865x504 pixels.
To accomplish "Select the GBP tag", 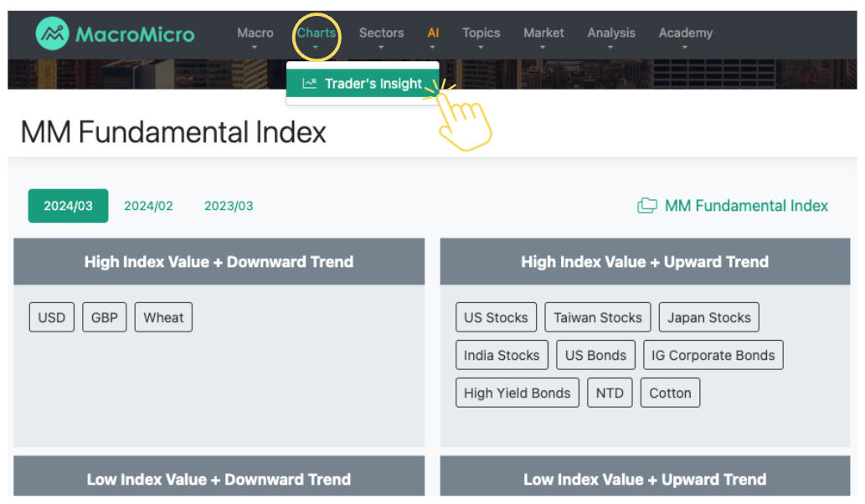I will (x=105, y=317).
